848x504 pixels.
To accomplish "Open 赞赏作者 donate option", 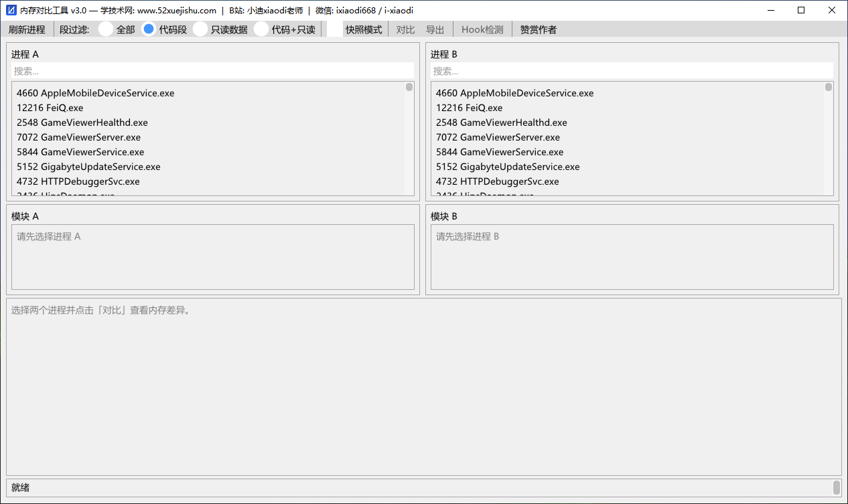I will [539, 29].
